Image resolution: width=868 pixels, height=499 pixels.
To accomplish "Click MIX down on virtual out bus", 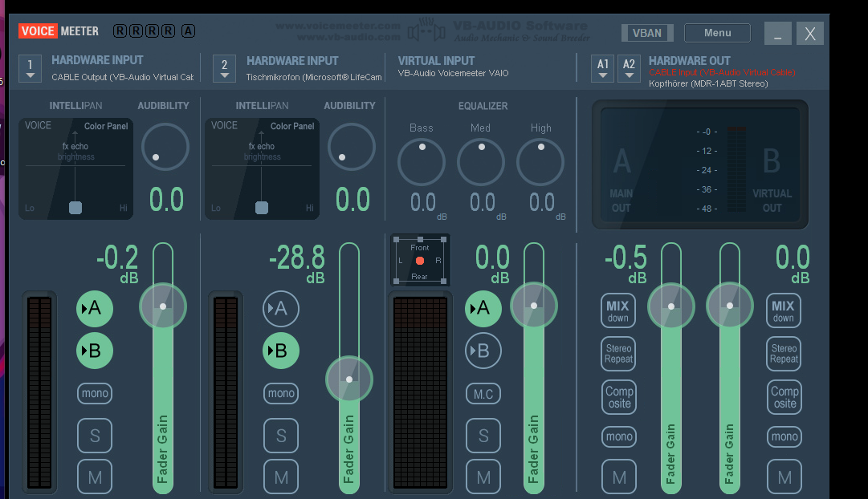I will click(x=784, y=311).
